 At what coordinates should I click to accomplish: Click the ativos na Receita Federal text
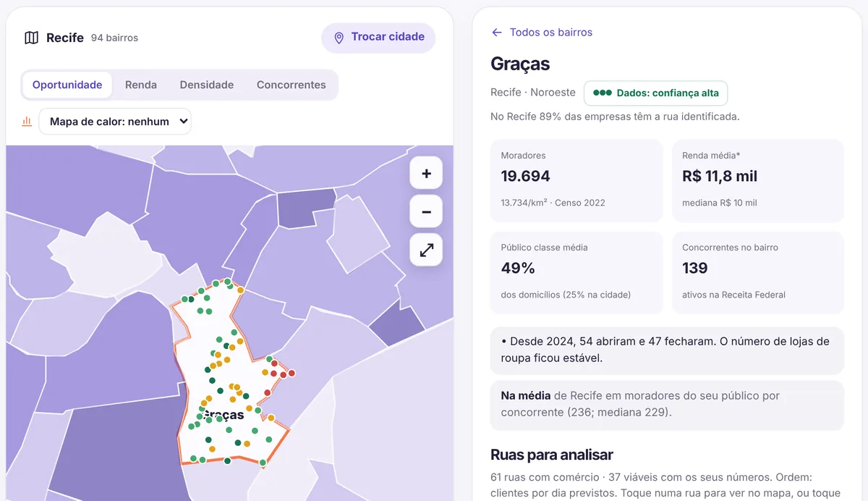pyautogui.click(x=733, y=295)
